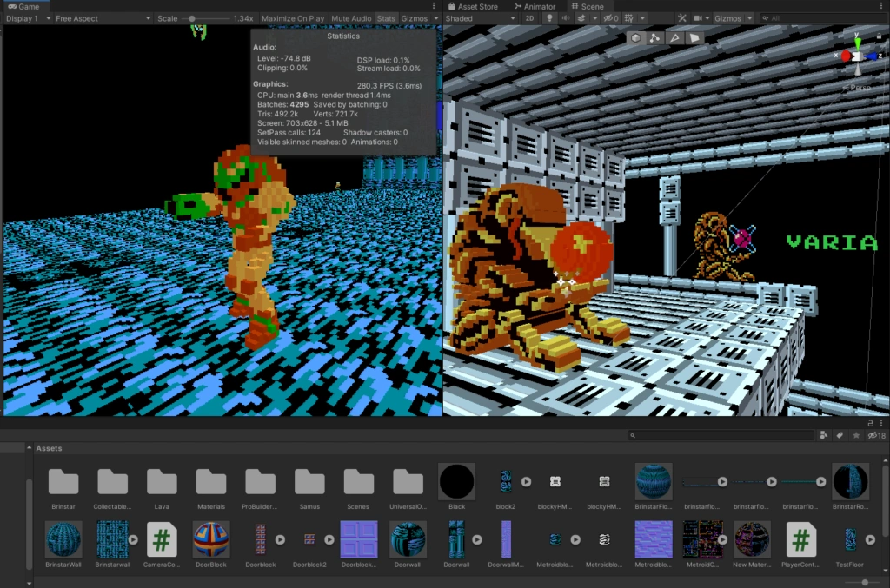This screenshot has width=890, height=588.
Task: Open scene effects dropdown arrow
Action: pos(594,18)
